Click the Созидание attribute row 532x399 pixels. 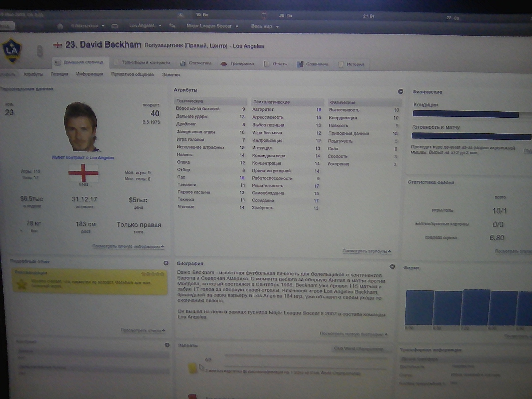click(x=286, y=200)
